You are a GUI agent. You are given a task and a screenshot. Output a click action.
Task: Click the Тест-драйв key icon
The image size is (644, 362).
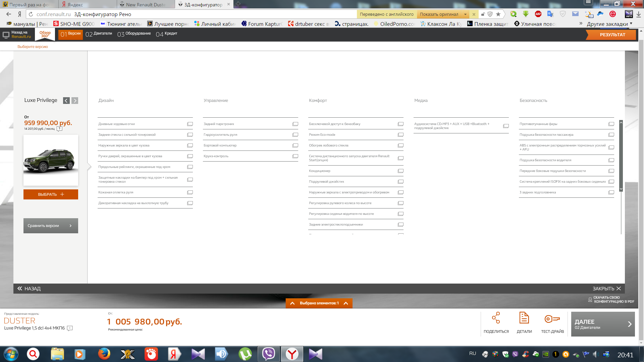552,319
